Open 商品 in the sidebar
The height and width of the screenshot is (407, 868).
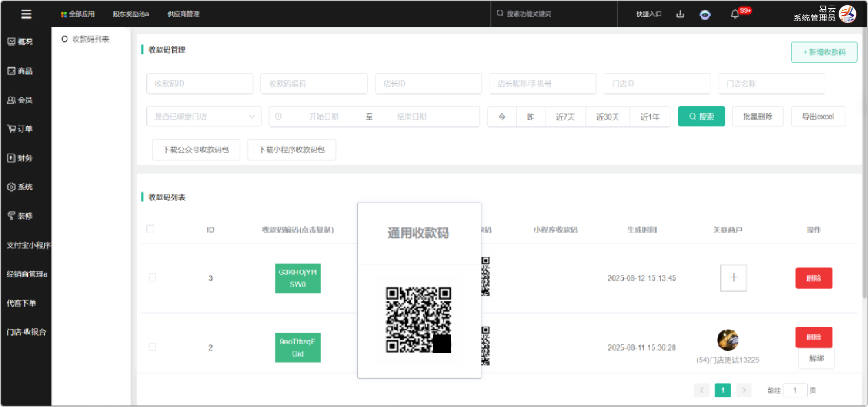(x=21, y=71)
